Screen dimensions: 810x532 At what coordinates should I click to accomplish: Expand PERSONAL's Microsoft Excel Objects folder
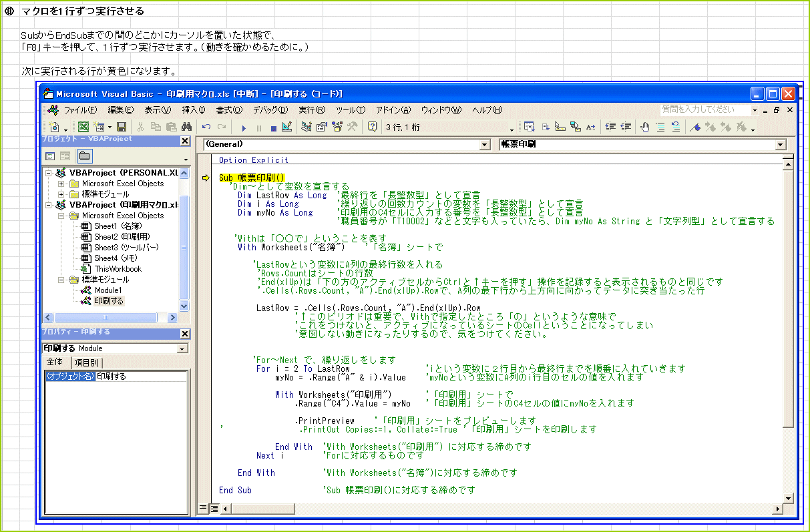(61, 184)
